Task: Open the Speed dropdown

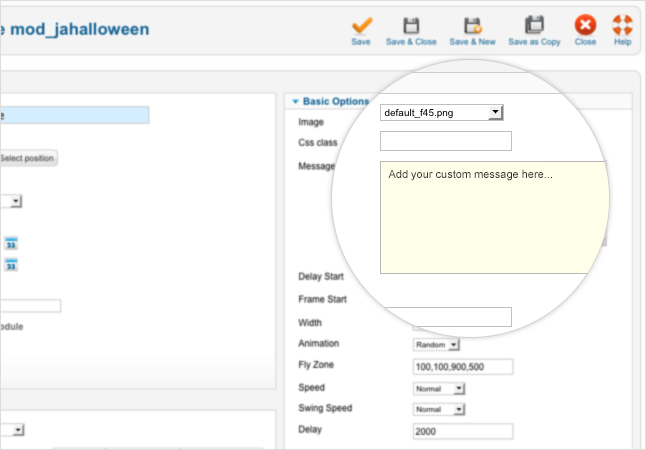Action: pos(440,388)
